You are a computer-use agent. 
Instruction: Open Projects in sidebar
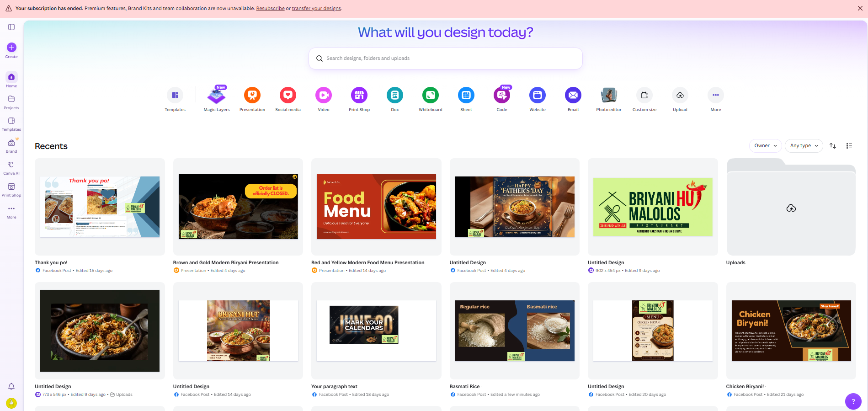point(11,102)
